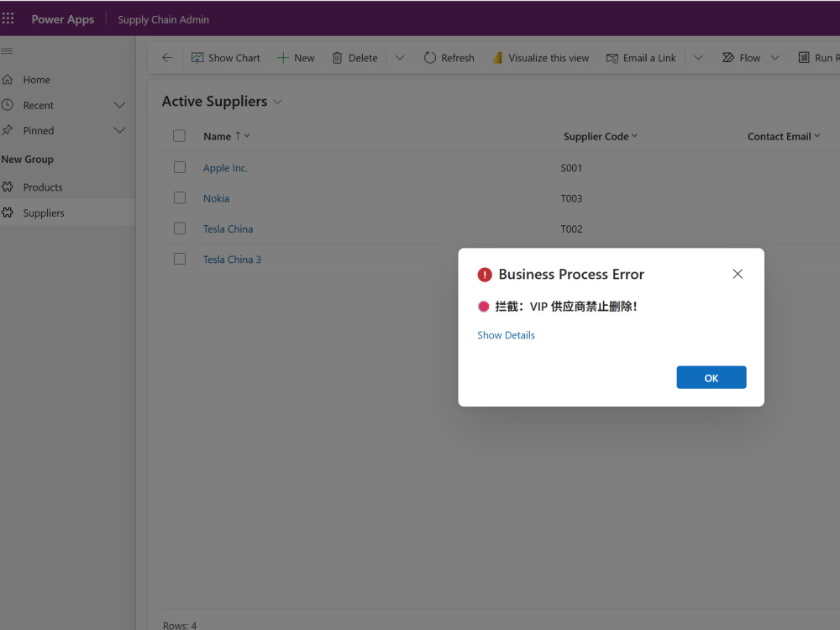840x630 pixels.
Task: Click the T003 supplier code cell
Action: click(571, 199)
